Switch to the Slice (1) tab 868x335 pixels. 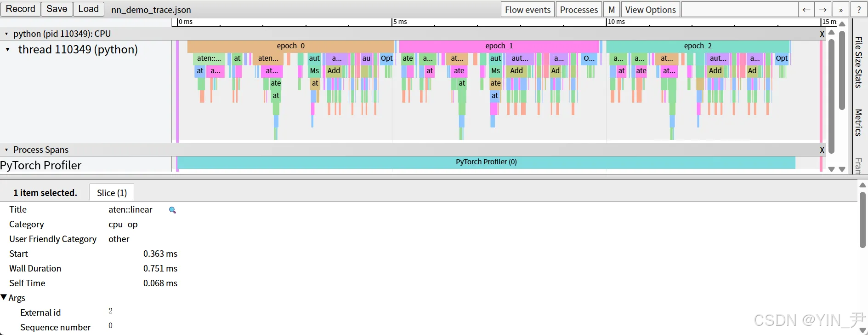pos(112,193)
